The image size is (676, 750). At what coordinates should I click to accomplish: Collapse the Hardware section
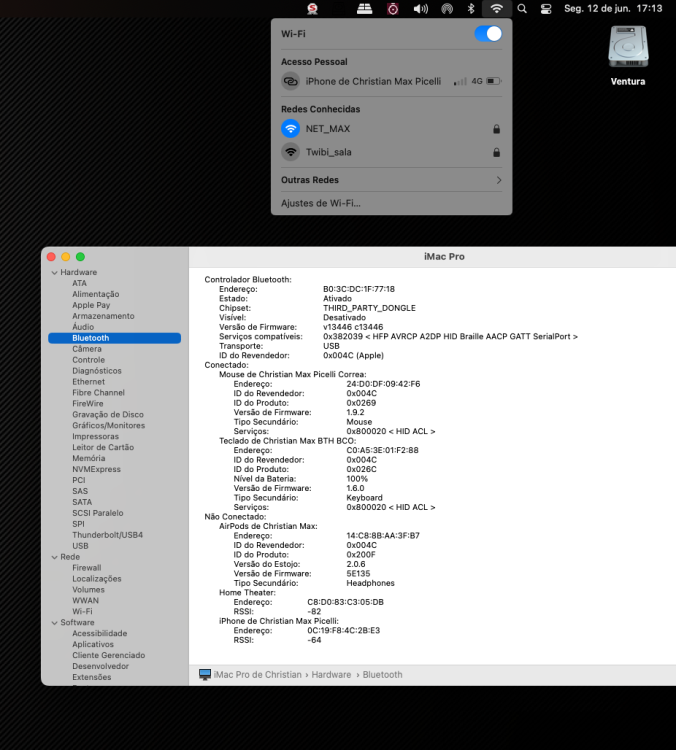[54, 272]
